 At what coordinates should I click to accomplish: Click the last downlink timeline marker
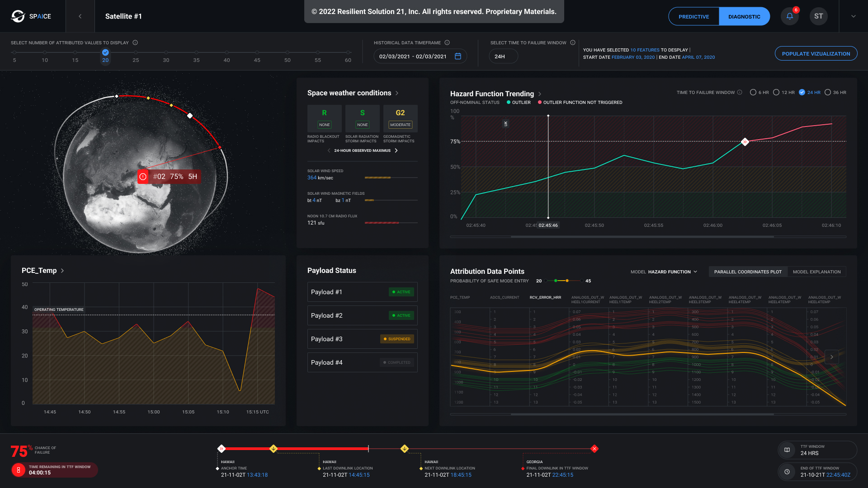pyautogui.click(x=274, y=449)
